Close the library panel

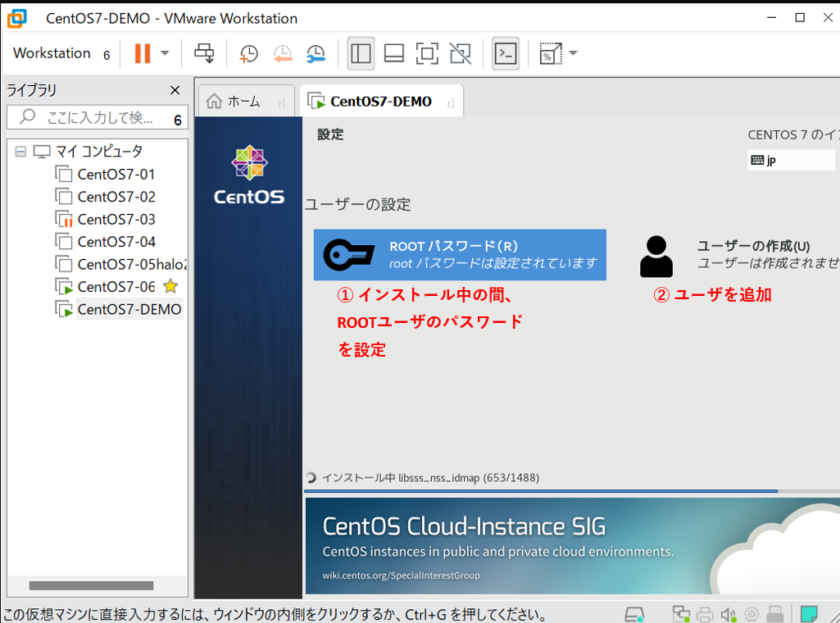(x=175, y=90)
